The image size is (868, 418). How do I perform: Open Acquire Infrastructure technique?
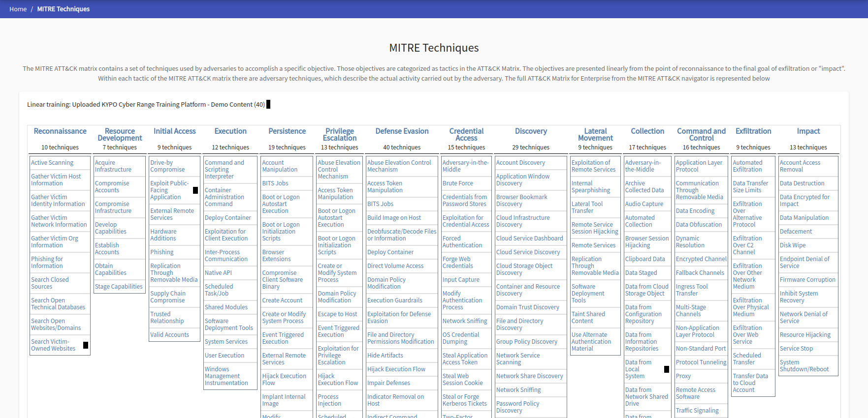[113, 166]
